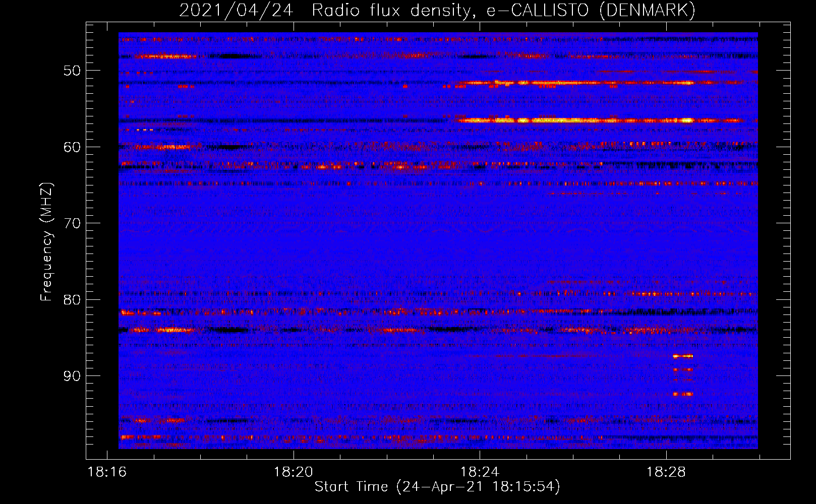
Task: Click the 18:16 time tick label
Action: 107,472
